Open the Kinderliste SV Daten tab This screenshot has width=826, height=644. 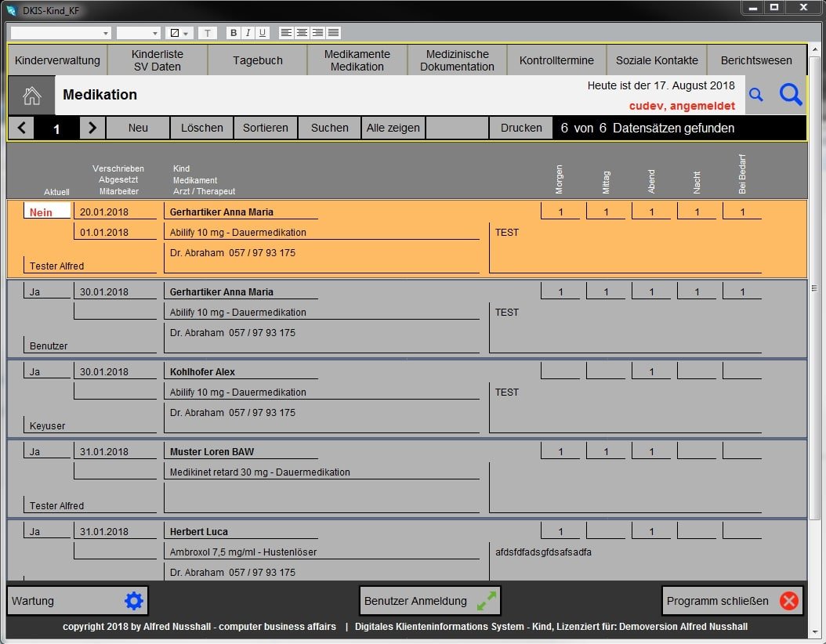click(x=158, y=60)
